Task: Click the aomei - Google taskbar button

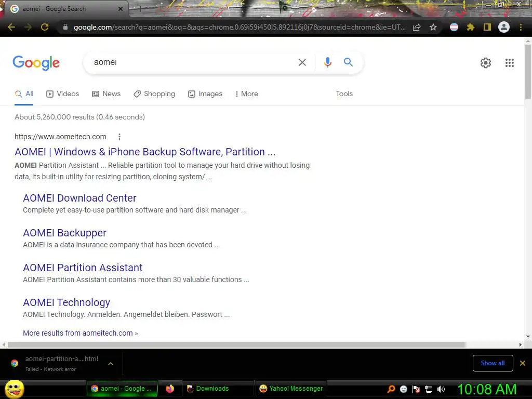Action: 122,389
